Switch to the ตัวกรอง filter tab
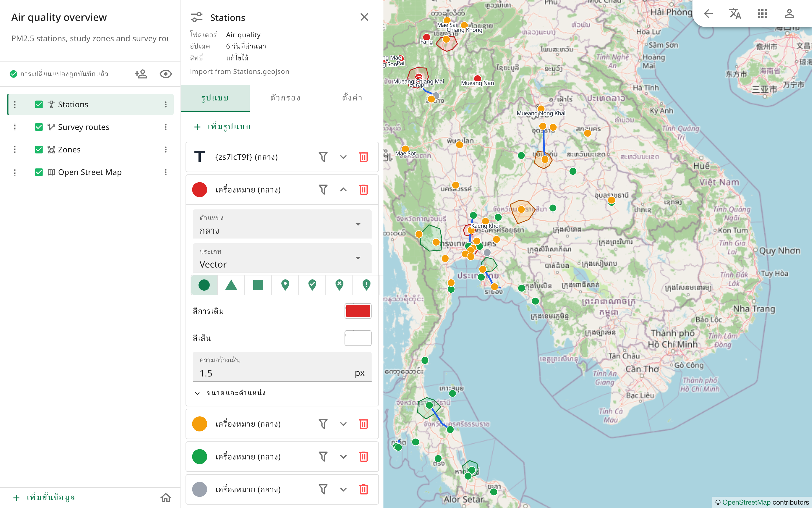The height and width of the screenshot is (508, 812). (x=285, y=98)
